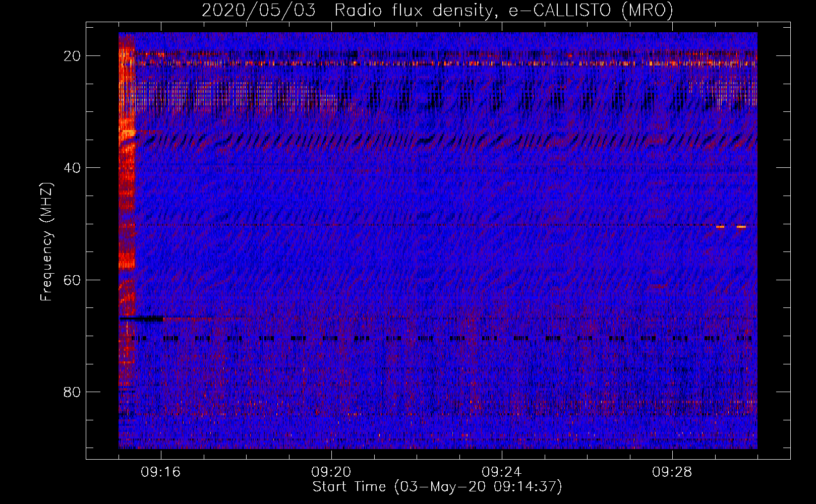Click the 'Frequency (MHZ)' axis label

click(x=46, y=242)
